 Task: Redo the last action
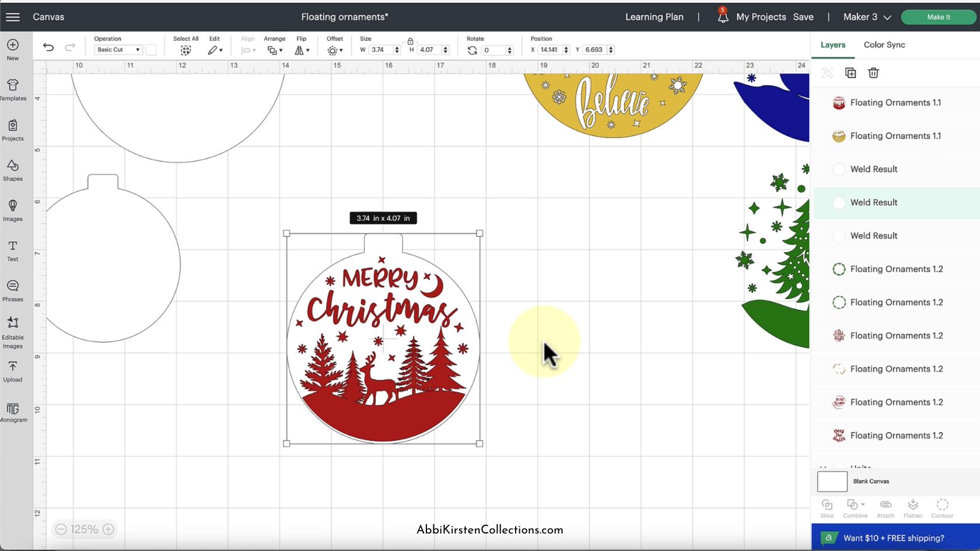(70, 47)
